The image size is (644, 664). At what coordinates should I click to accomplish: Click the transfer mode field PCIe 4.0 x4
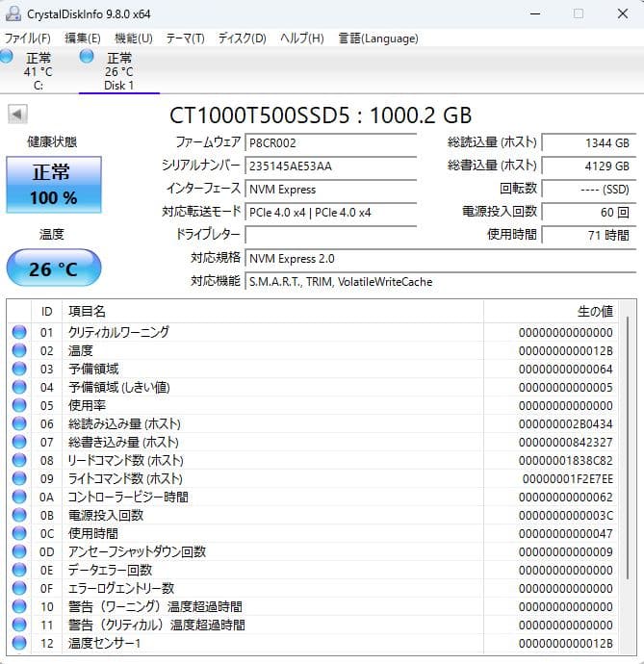coord(331,212)
